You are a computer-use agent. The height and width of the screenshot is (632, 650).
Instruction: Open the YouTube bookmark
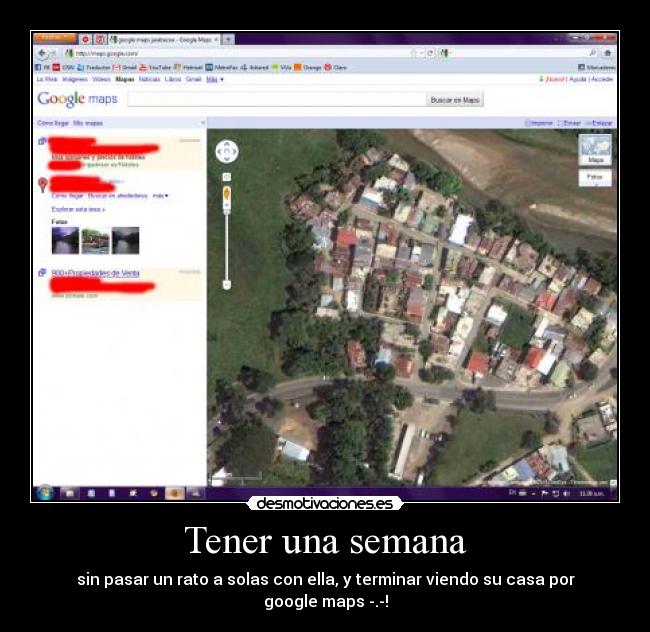[x=155, y=67]
